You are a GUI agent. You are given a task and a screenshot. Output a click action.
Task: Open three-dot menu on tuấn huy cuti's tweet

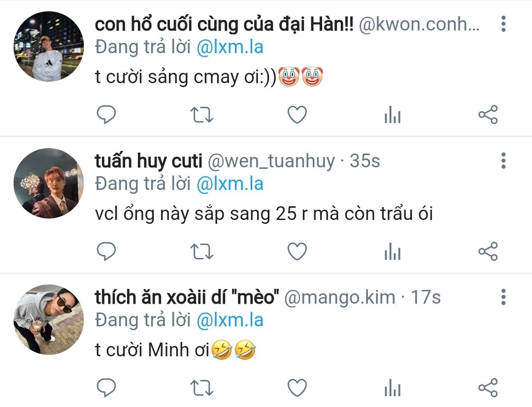tap(503, 160)
